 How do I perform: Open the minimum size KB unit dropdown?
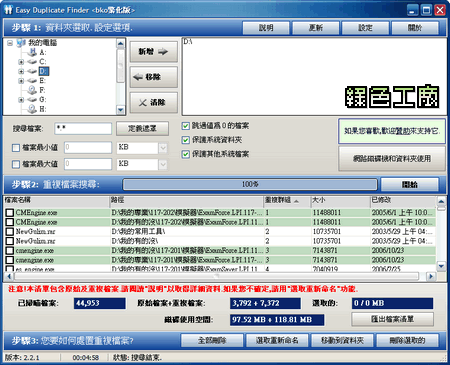(163, 148)
